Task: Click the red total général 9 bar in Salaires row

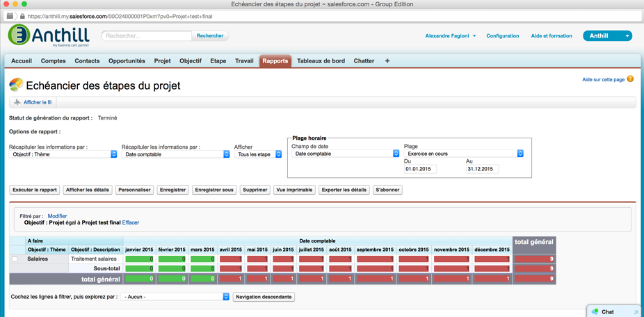Action: click(x=534, y=259)
